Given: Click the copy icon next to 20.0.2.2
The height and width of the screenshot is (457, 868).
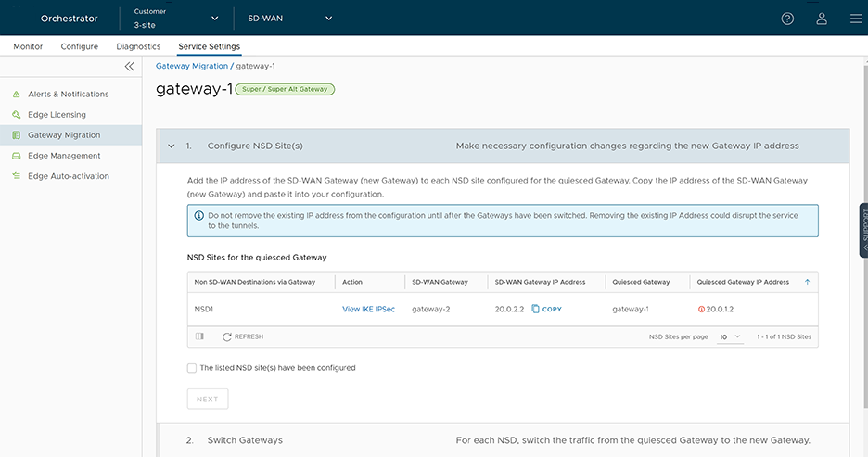Looking at the screenshot, I should [536, 309].
